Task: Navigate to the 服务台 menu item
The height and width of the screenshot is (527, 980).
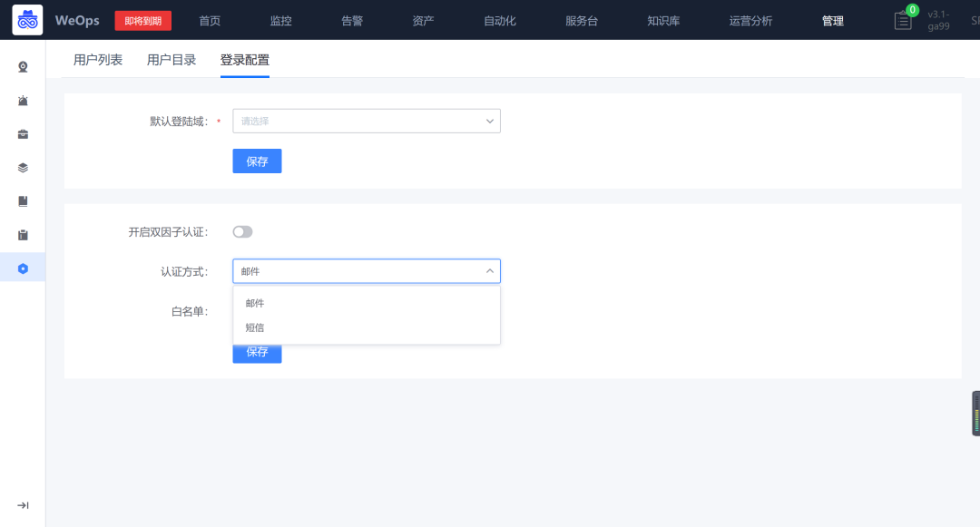Action: click(581, 19)
